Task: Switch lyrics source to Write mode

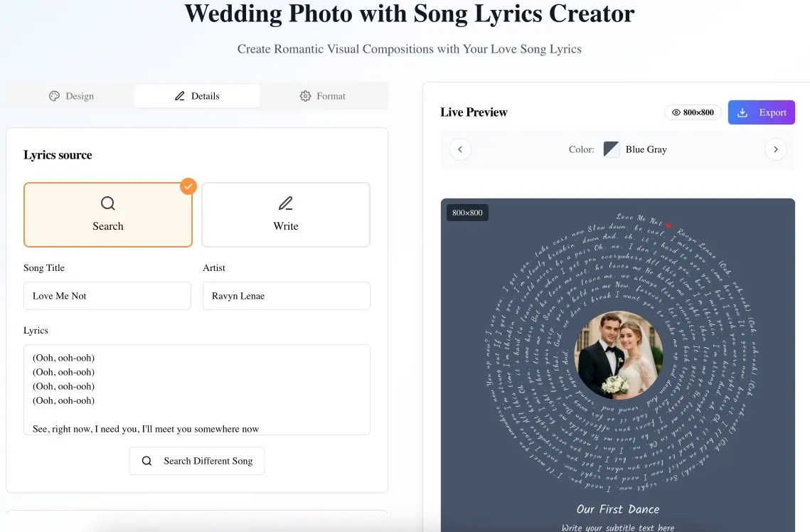Action: coord(285,215)
